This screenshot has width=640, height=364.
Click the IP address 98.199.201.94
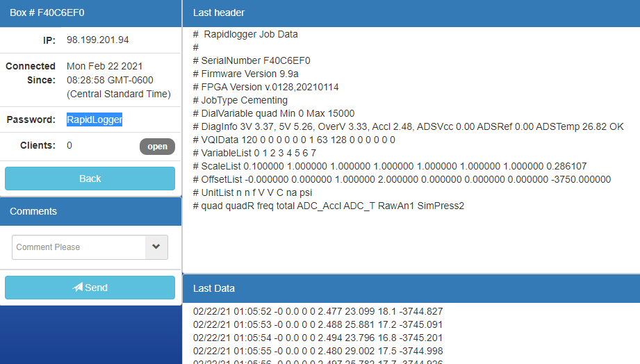coord(97,40)
